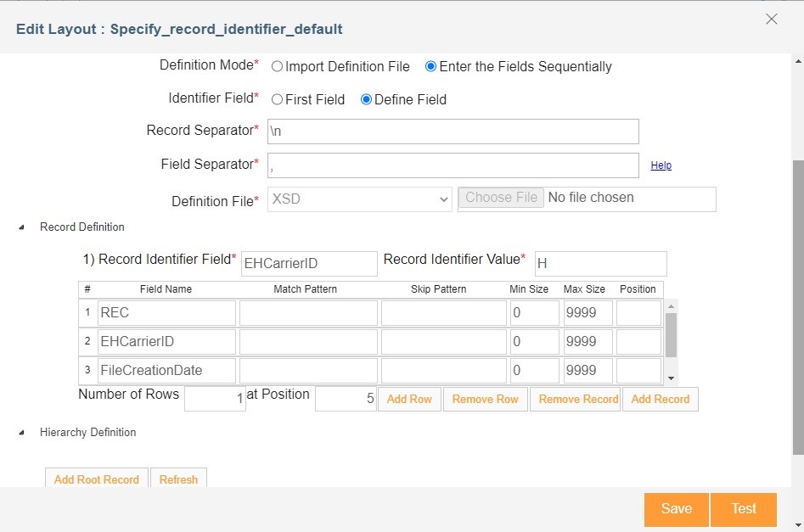Edit Min Size for REC row
This screenshot has width=804, height=532.
(535, 312)
